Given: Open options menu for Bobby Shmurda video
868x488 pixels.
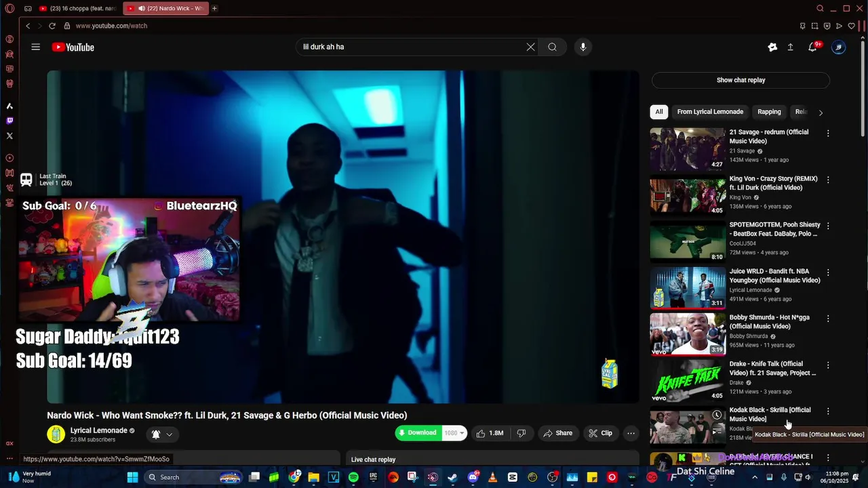Looking at the screenshot, I should [x=828, y=319].
